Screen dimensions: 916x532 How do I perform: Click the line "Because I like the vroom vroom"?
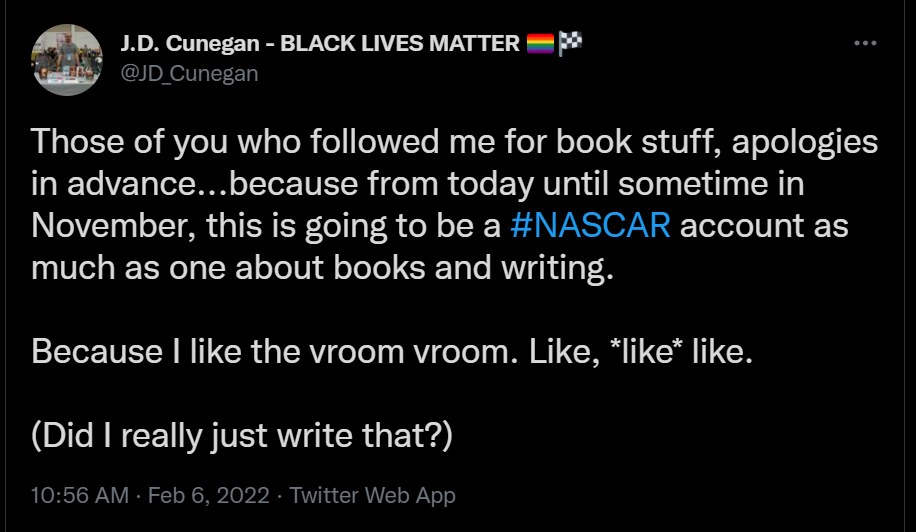coord(260,352)
